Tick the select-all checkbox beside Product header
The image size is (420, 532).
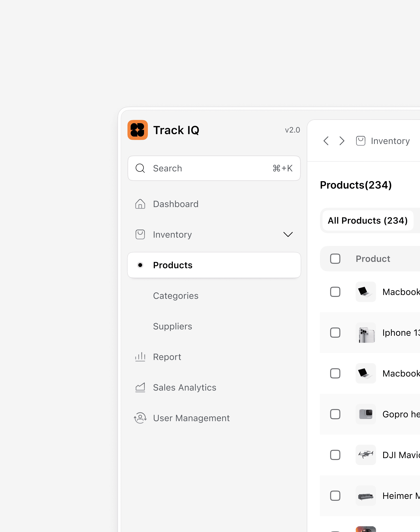[x=335, y=259]
